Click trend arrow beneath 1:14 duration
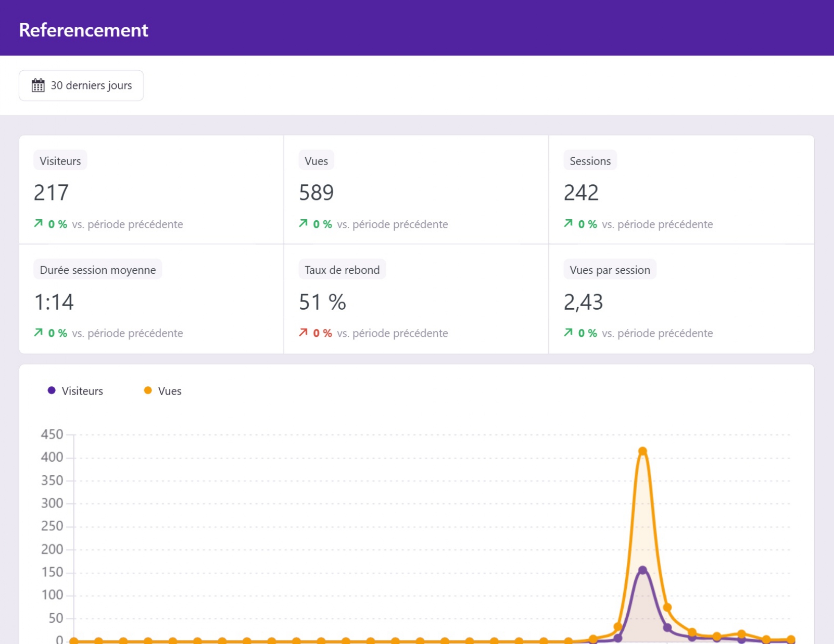Screen dimensions: 834x644 point(38,332)
